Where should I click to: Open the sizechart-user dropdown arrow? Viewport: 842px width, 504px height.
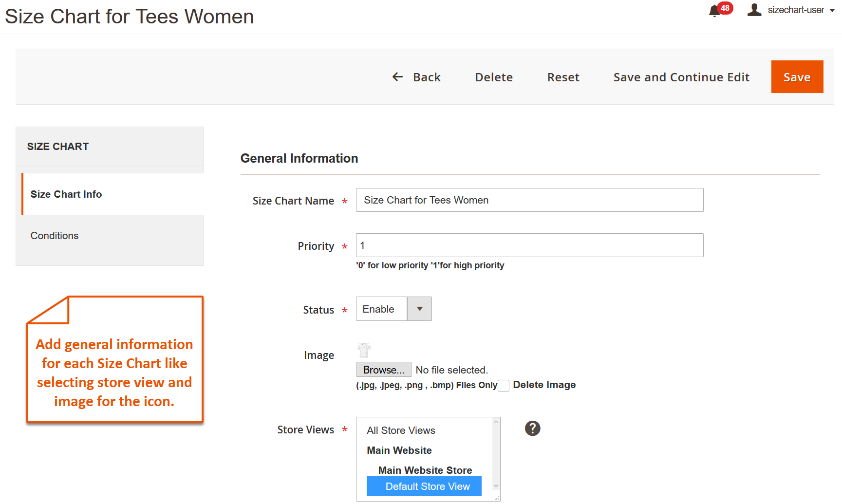coord(832,10)
